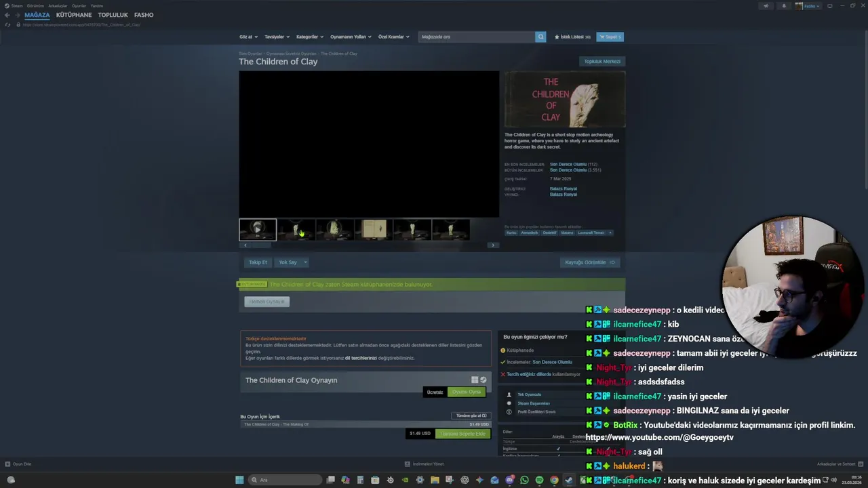Open the Görünüm menu
Screen dimensions: 868x488
click(35, 5)
